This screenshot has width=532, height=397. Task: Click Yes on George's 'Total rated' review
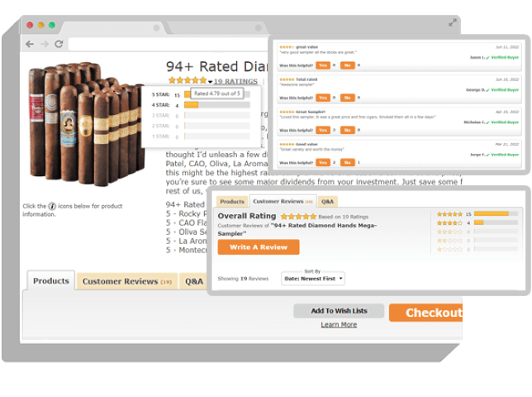click(323, 98)
